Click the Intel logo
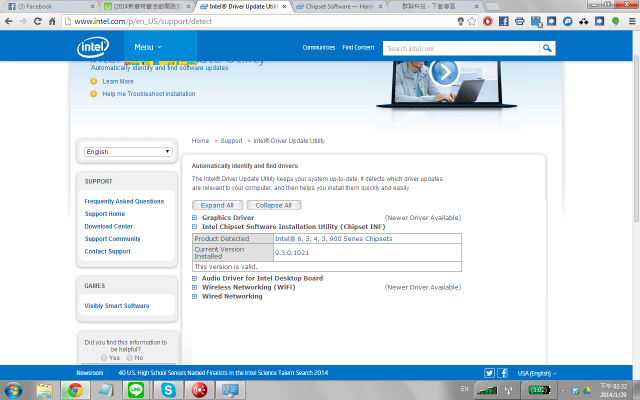 click(x=93, y=47)
